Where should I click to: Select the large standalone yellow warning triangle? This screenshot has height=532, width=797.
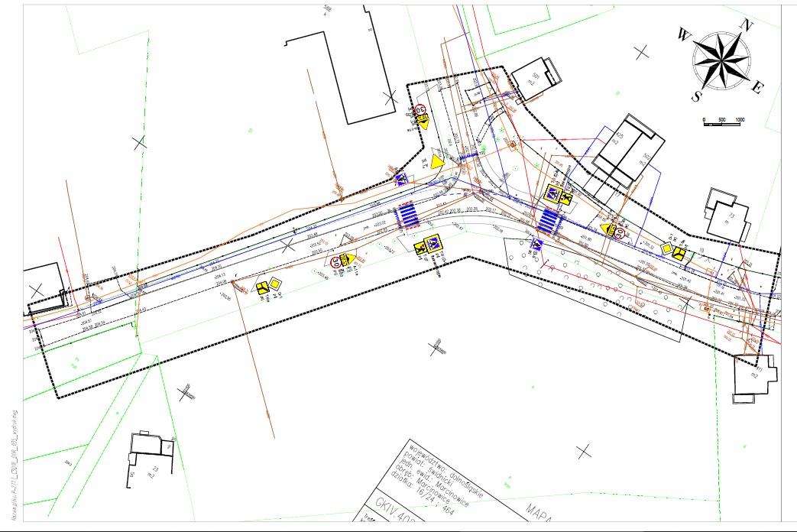click(437, 162)
